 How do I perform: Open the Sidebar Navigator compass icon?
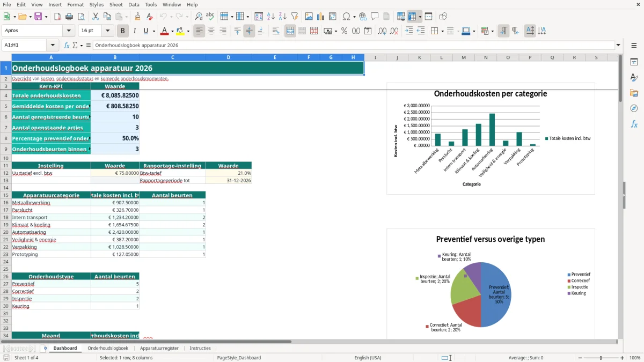coord(634,108)
